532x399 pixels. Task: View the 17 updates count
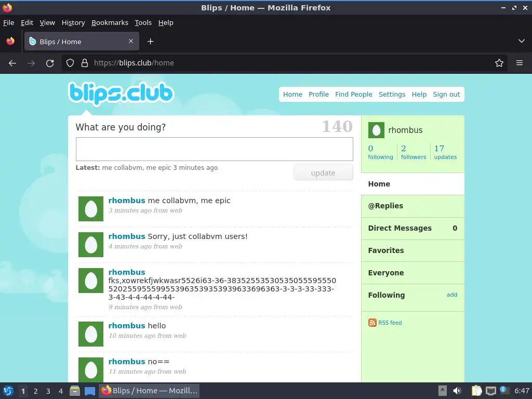445,152
